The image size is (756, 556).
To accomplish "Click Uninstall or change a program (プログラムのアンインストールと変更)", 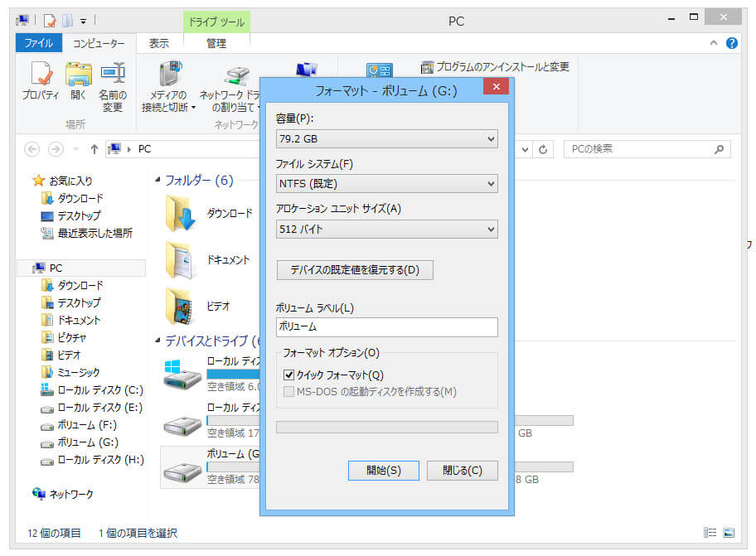I will [495, 67].
